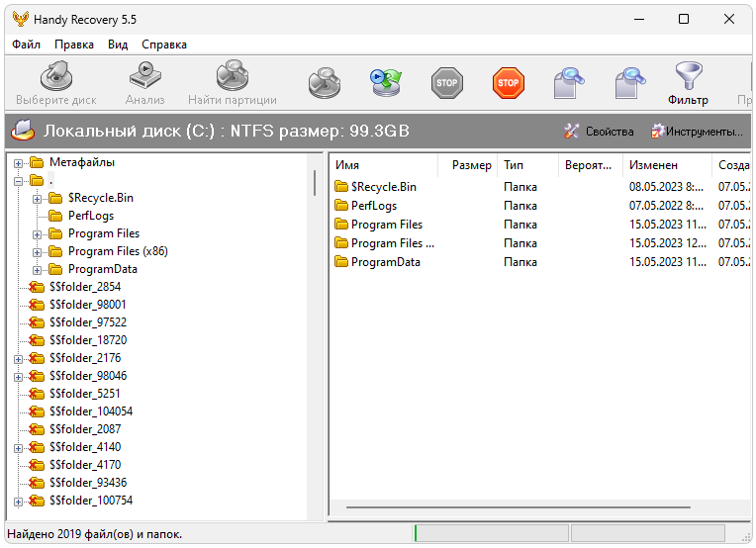
Task: Click the PerfLogs folder icon in the tree
Action: 55,216
